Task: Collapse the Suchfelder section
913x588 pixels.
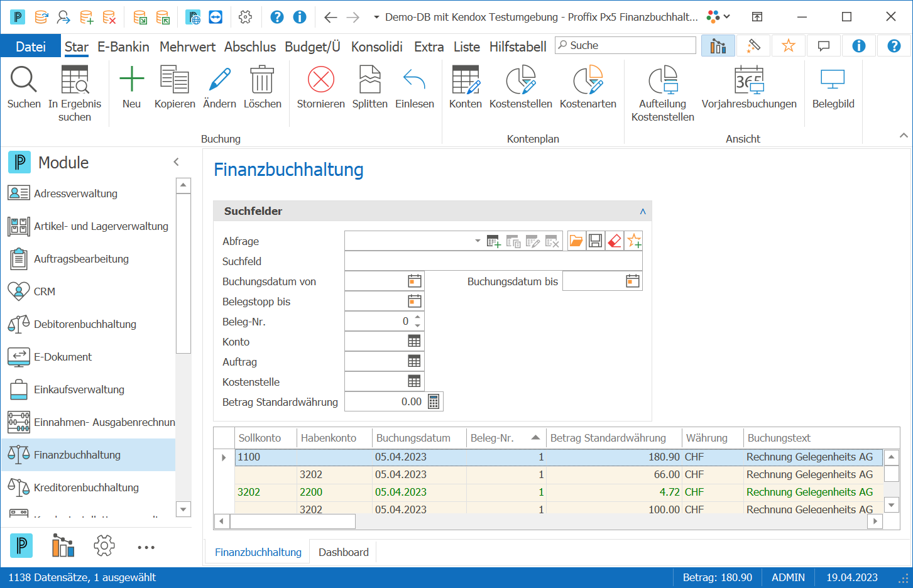Action: point(643,212)
